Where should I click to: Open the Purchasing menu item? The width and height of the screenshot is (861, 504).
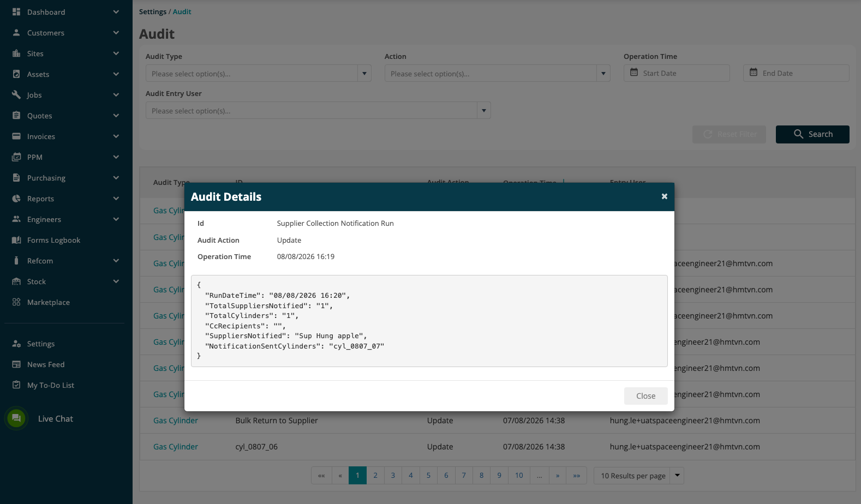46,178
